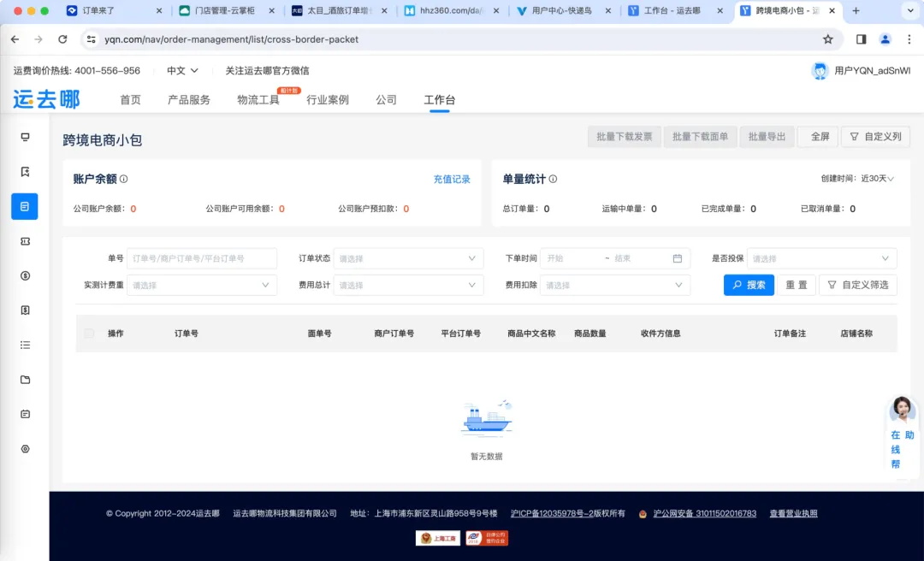Open the list icon in left sidebar

25,345
